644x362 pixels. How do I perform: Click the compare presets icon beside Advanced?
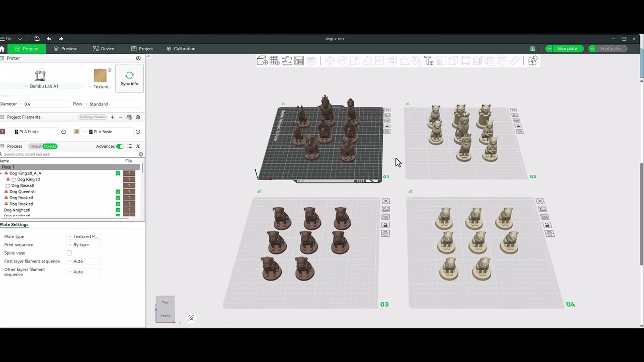[138, 146]
